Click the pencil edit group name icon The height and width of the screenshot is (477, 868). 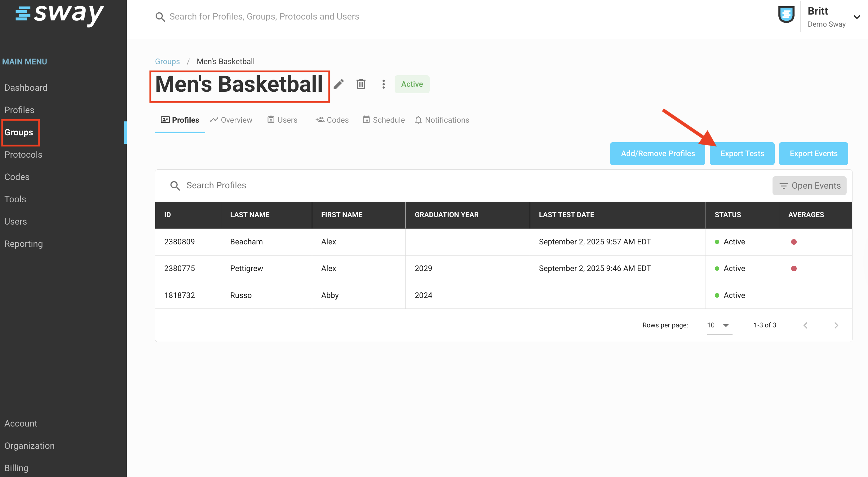point(339,84)
